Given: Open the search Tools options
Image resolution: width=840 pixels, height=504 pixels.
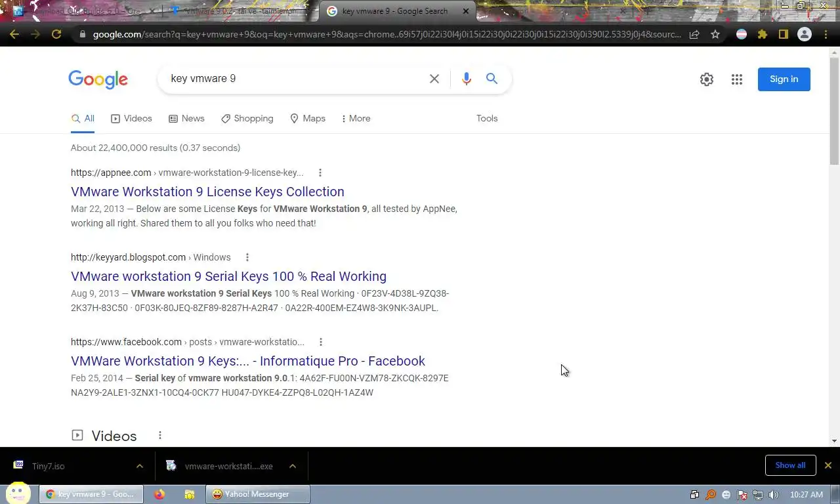Looking at the screenshot, I should [487, 119].
